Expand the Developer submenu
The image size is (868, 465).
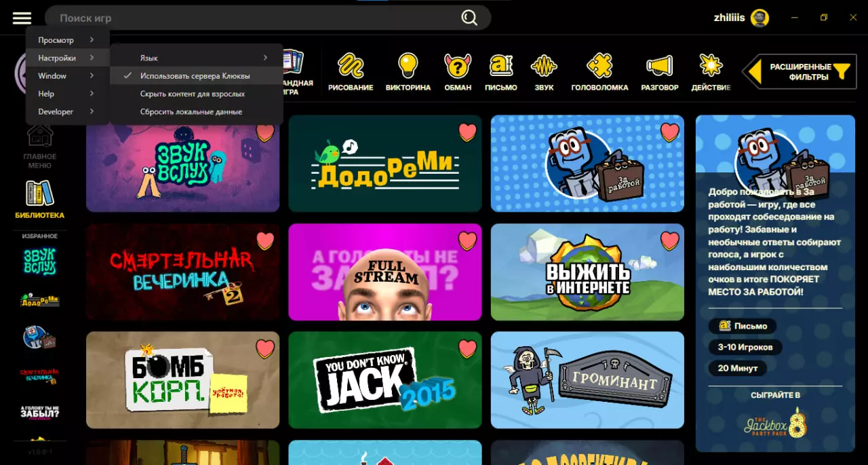[x=67, y=111]
